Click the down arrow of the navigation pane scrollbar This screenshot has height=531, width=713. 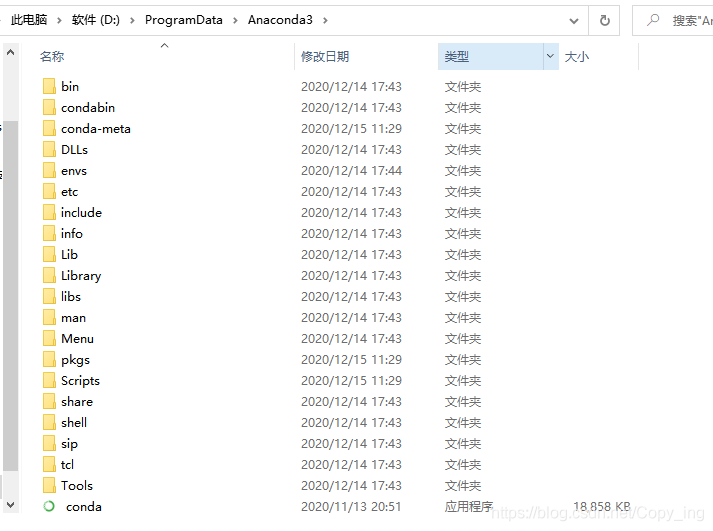tap(10, 505)
